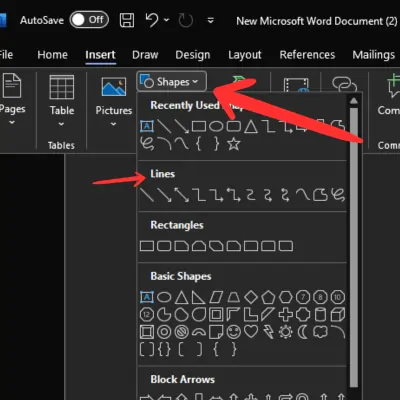Select the pie shape in Basic Shapes

164,314
